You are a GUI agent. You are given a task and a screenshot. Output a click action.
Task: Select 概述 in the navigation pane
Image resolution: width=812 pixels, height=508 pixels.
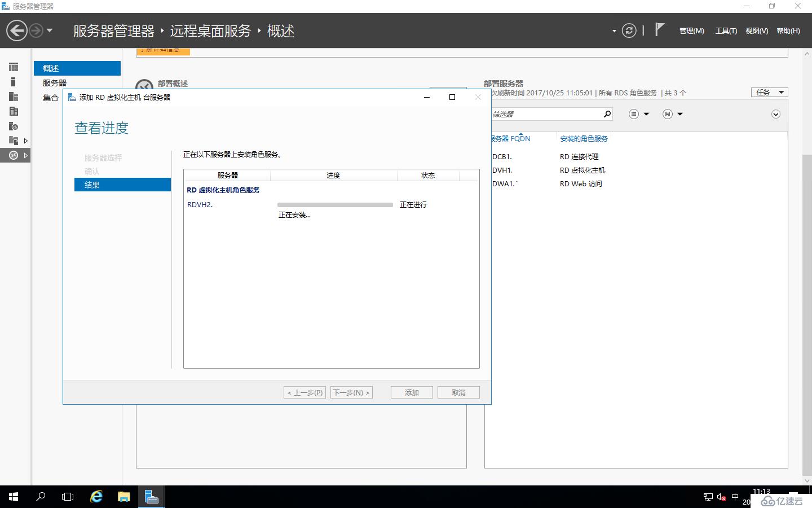[77, 68]
